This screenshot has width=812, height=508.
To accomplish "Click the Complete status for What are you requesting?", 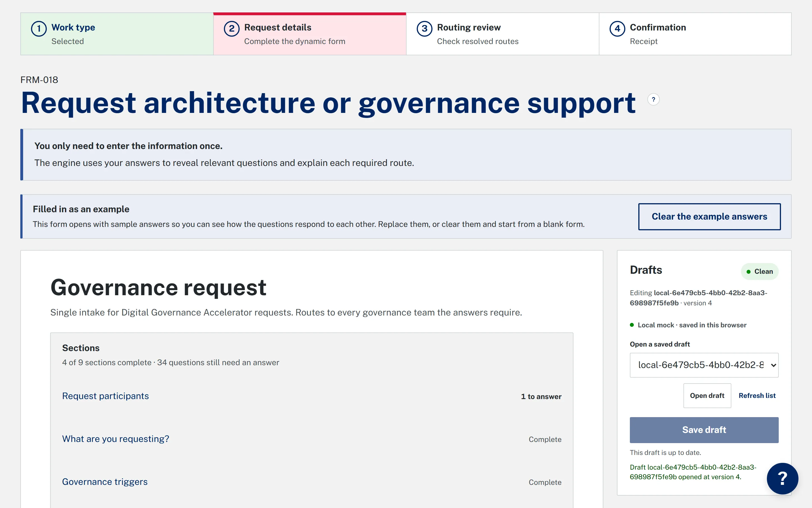I will [x=545, y=439].
